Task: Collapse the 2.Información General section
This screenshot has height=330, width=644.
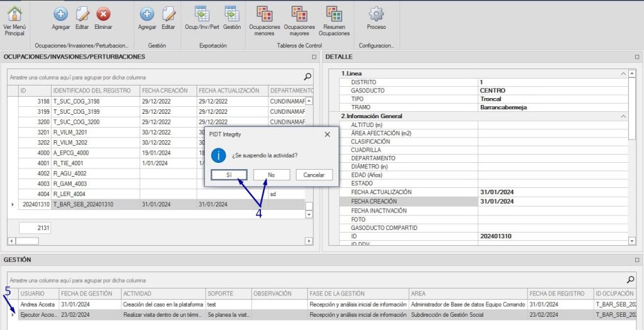Action: pyautogui.click(x=623, y=116)
